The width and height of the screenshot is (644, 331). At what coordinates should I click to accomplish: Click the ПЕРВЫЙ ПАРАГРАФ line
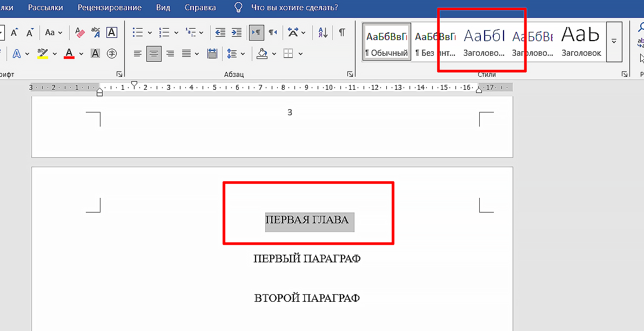(x=307, y=259)
